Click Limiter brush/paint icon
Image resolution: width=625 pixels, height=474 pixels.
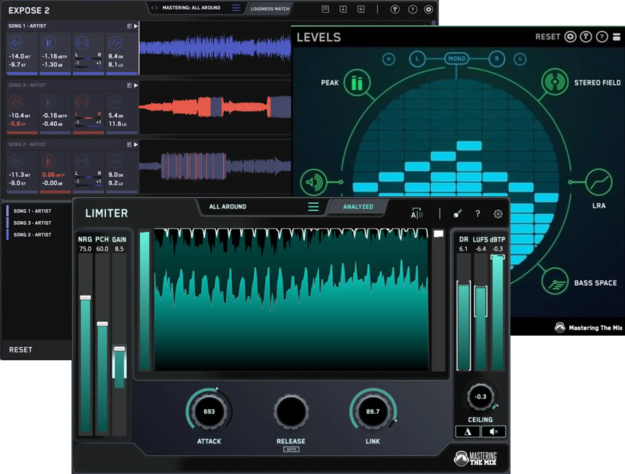point(458,214)
